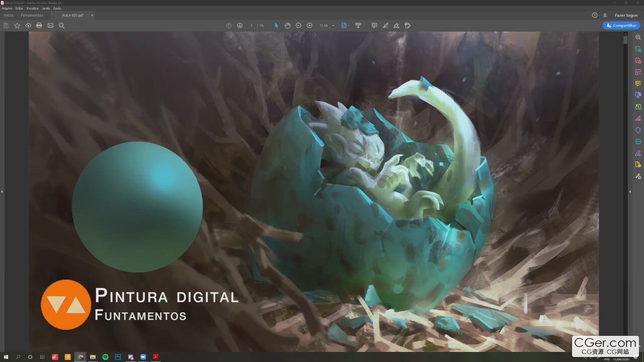Click the stamp tool icon in toolbar

(x=408, y=26)
